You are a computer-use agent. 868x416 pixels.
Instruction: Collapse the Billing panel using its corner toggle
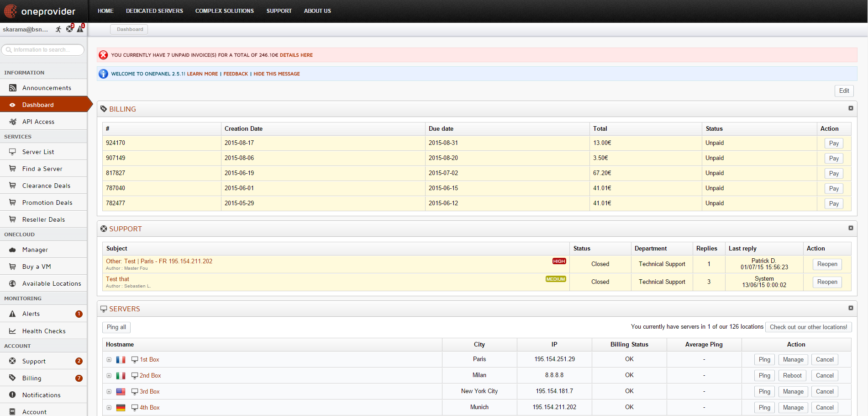(x=851, y=108)
